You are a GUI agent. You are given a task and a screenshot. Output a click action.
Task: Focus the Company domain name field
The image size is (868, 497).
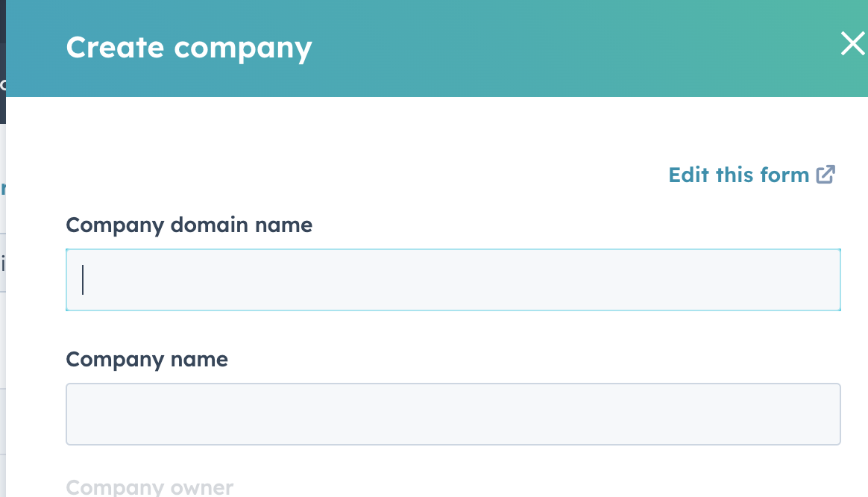click(453, 280)
